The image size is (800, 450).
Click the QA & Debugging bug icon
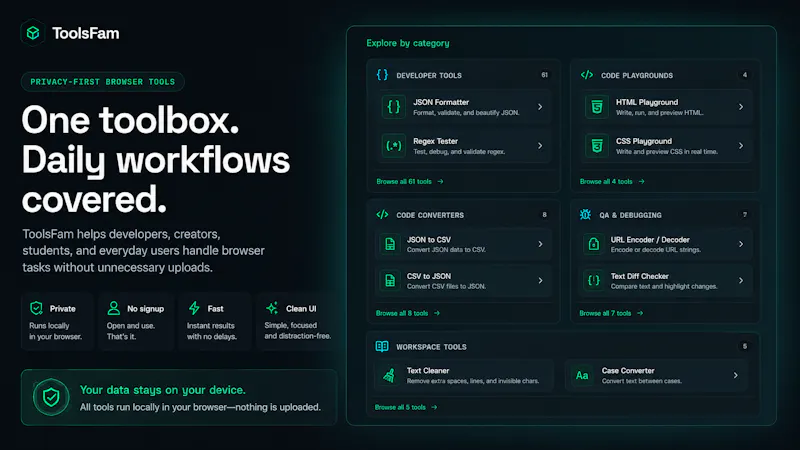(x=585, y=215)
